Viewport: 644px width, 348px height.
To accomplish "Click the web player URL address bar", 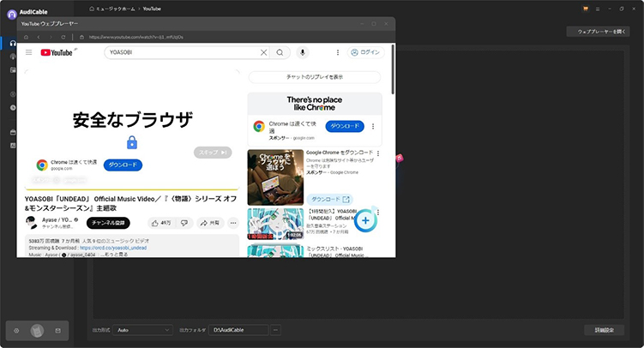I will [136, 37].
